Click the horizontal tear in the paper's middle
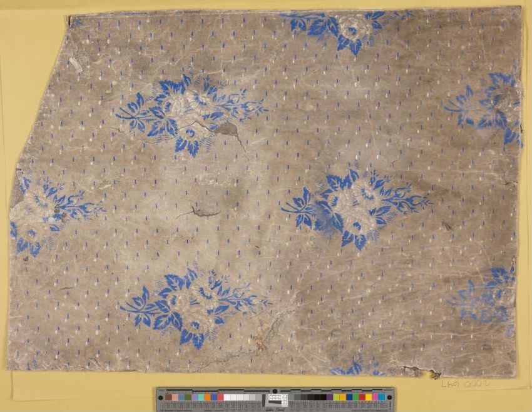The width and height of the screenshot is (532, 412). tap(197, 213)
